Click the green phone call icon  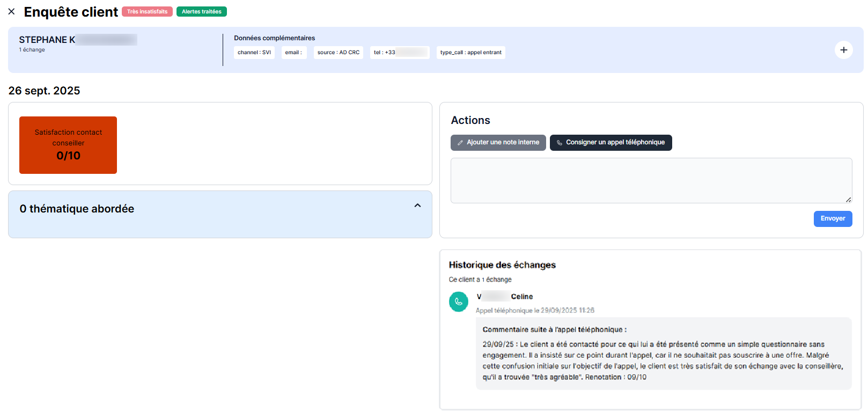point(458,302)
